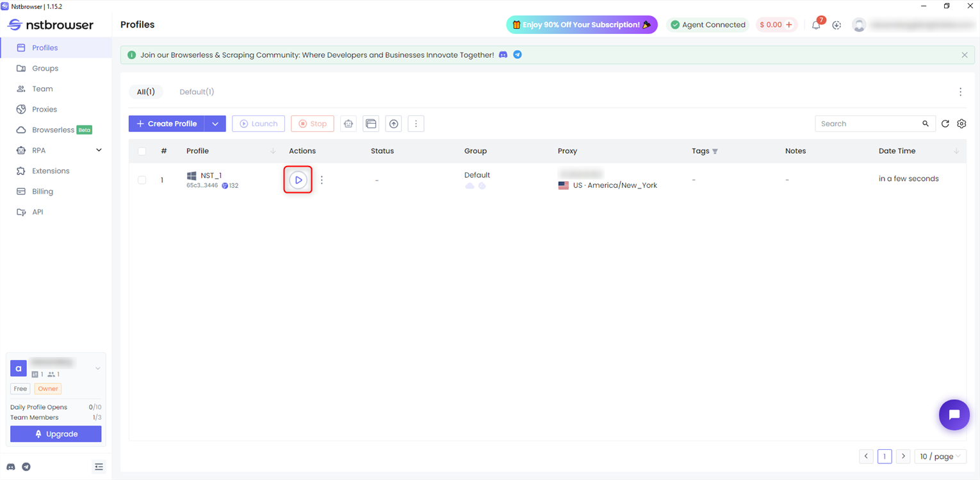Refresh the profile list
Image resolution: width=980 pixels, height=480 pixels.
[x=945, y=124]
